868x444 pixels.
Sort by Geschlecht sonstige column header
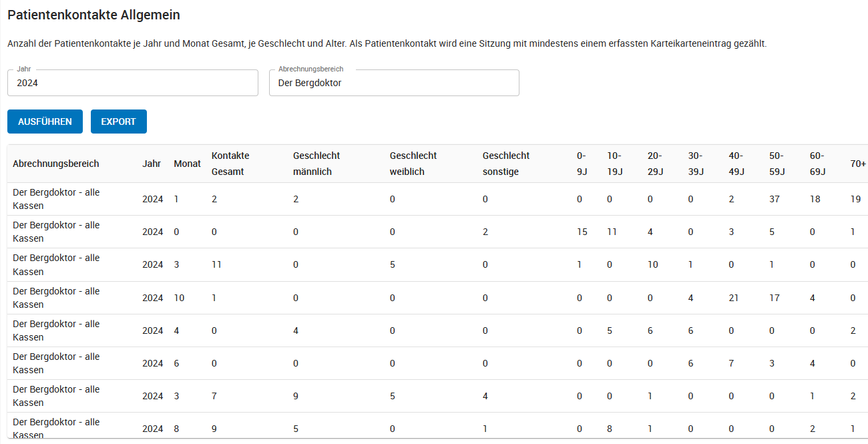click(506, 164)
